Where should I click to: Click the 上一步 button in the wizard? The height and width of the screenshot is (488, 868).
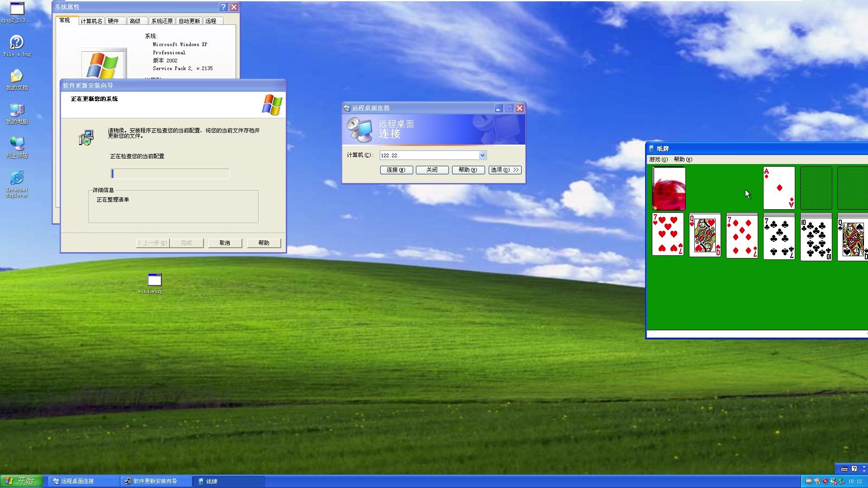point(153,243)
